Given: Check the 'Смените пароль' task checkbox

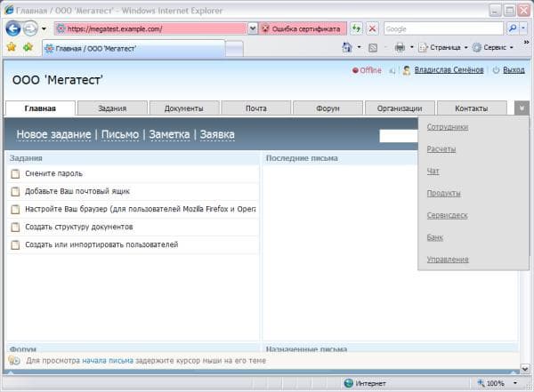Looking at the screenshot, I should [x=15, y=174].
